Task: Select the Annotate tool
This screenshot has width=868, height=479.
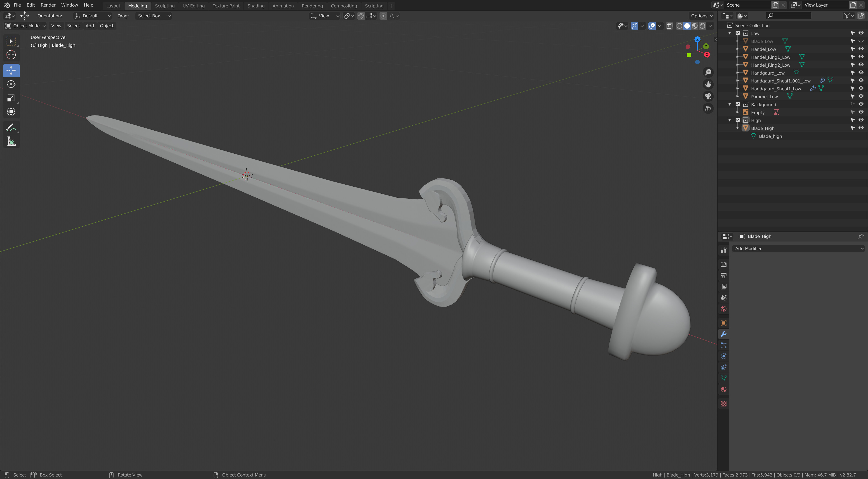Action: 11,128
